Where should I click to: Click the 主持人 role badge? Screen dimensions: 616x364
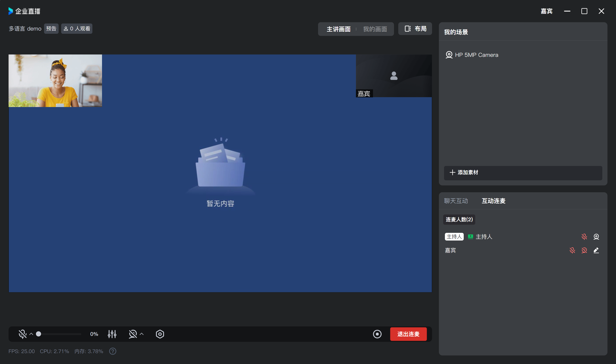tap(454, 236)
